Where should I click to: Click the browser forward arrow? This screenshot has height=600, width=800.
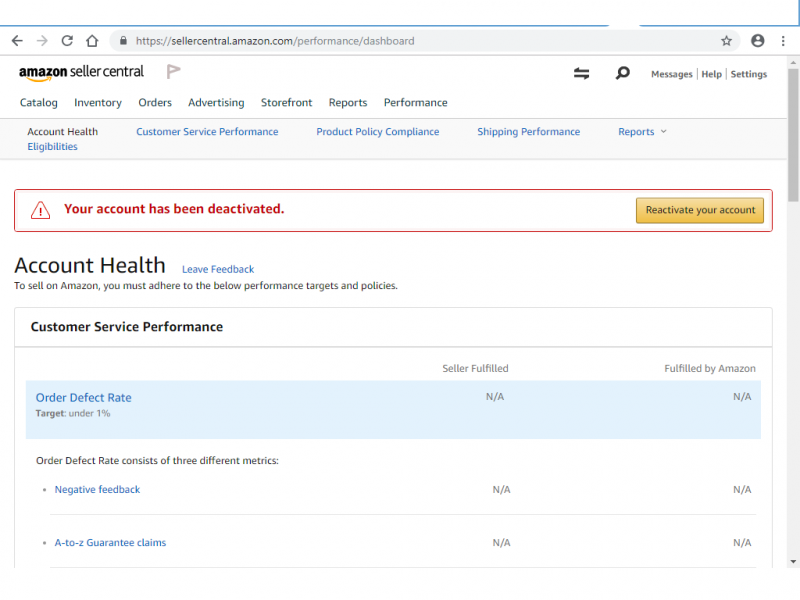click(x=42, y=41)
